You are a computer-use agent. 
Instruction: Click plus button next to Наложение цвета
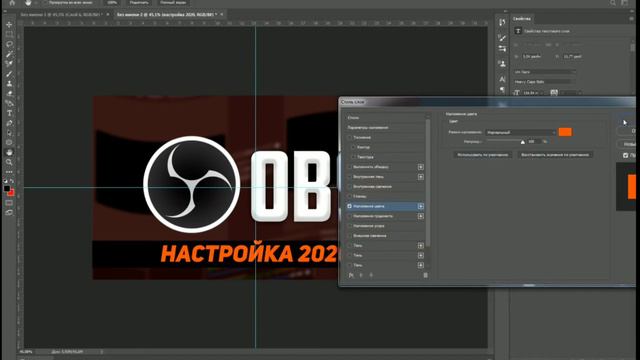click(x=420, y=206)
